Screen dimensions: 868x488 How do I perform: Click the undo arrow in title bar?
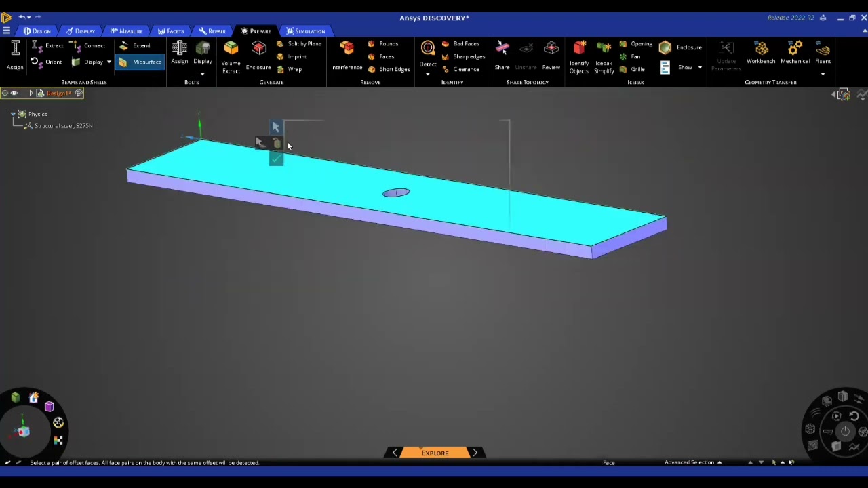[x=22, y=16]
